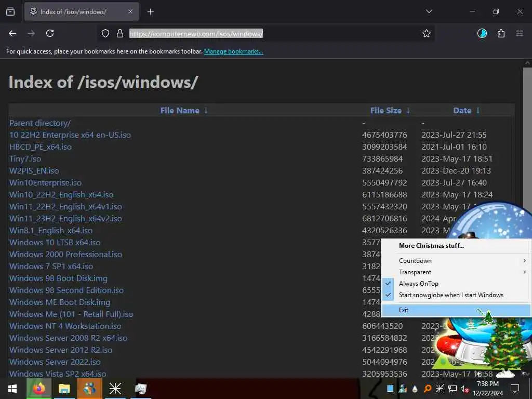The image size is (532, 399).
Task: Download Tiny7.iso
Action: pyautogui.click(x=25, y=159)
